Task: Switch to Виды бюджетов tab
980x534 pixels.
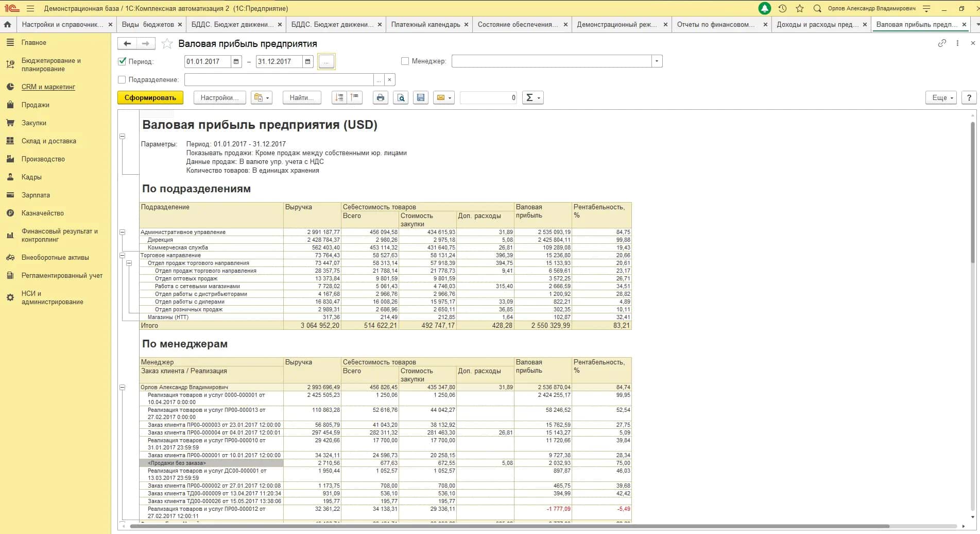Action: [148, 24]
